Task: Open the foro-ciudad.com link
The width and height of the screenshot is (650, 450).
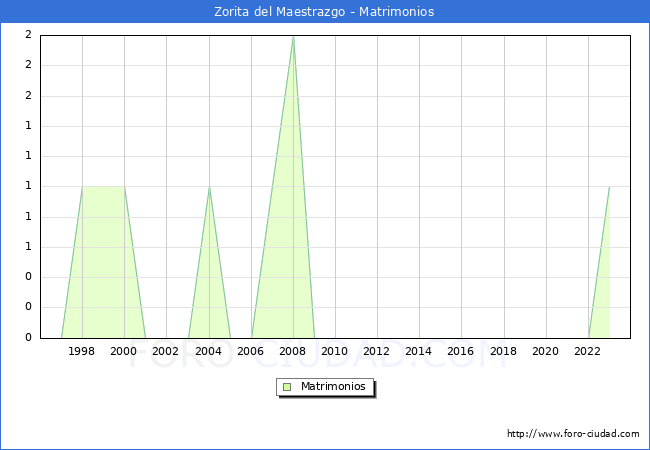Action: point(573,434)
